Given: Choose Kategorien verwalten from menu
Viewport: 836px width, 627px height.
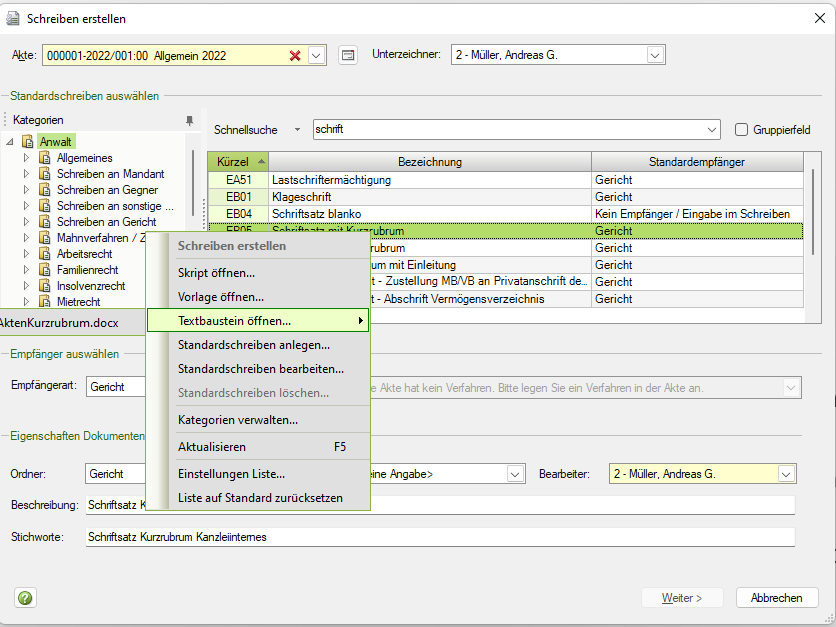Looking at the screenshot, I should tap(258, 420).
